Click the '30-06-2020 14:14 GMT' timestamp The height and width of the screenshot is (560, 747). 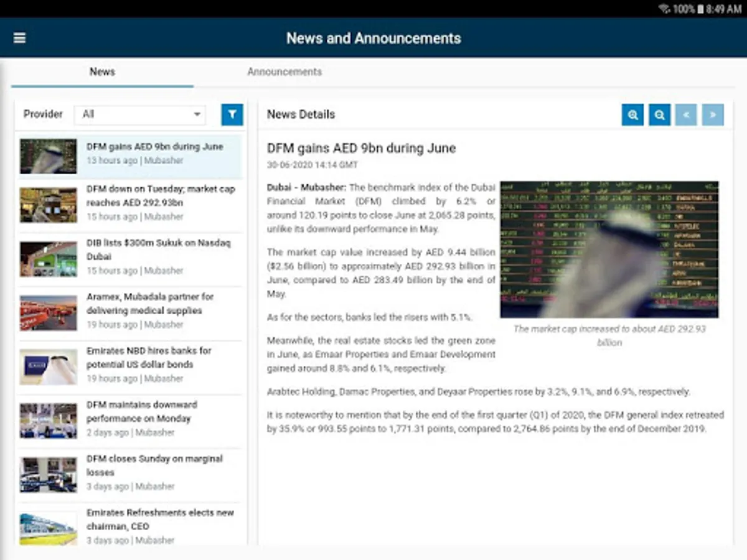coord(312,165)
